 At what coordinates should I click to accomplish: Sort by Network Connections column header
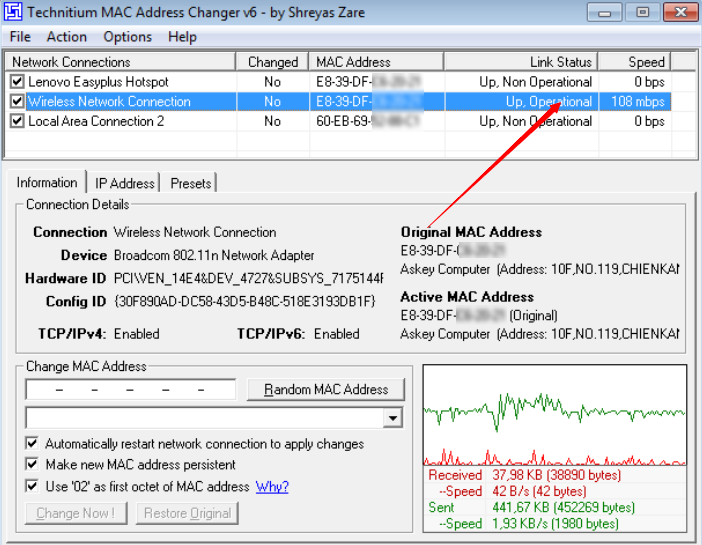click(120, 62)
